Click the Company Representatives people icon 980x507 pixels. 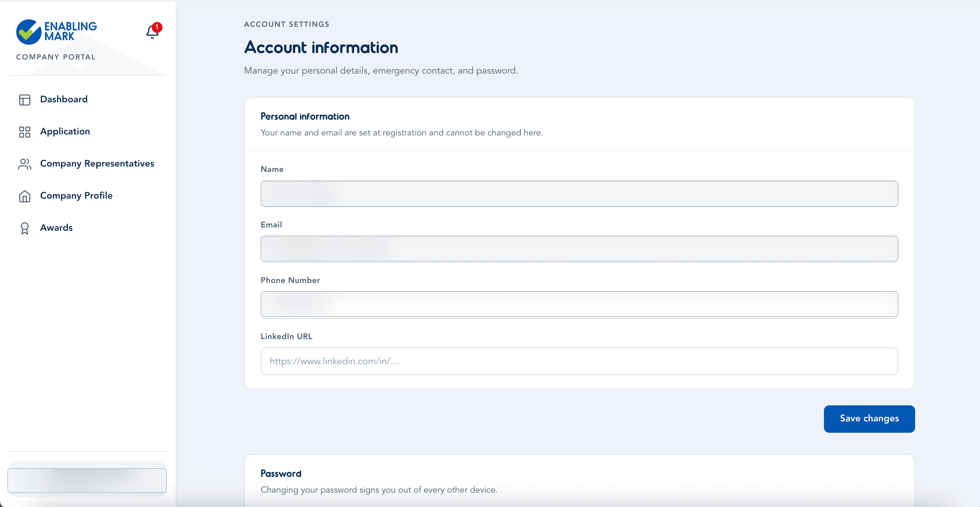point(25,164)
